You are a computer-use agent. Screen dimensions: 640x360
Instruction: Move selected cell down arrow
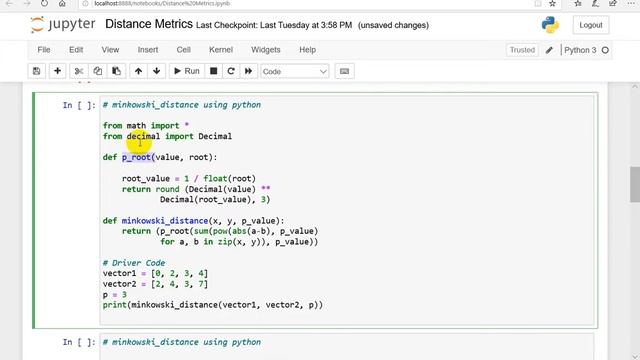(157, 71)
